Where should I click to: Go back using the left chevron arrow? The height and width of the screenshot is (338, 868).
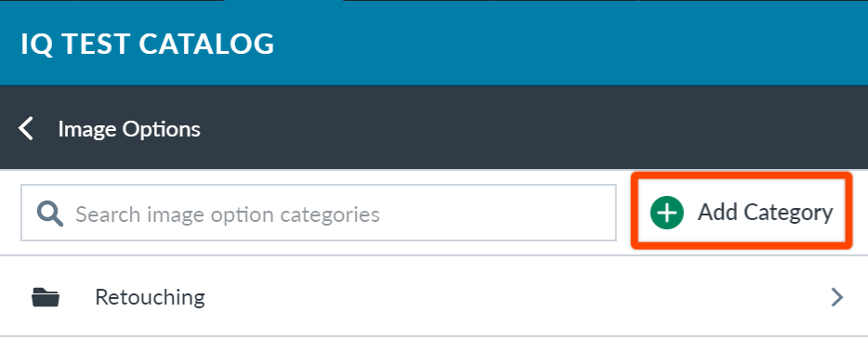pyautogui.click(x=25, y=128)
